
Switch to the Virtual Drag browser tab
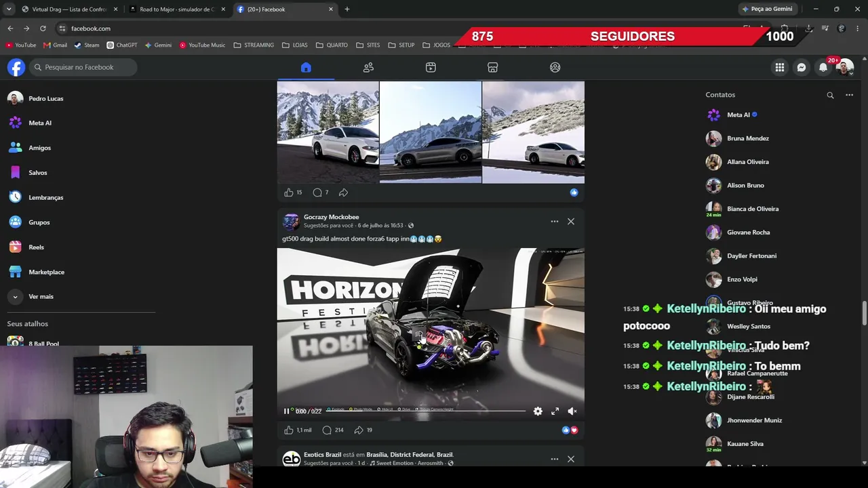[69, 9]
